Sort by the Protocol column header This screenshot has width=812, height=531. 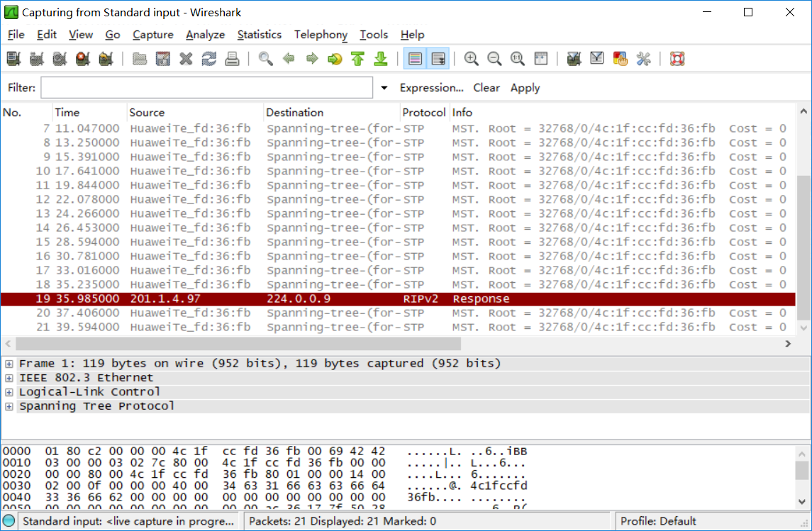(425, 112)
